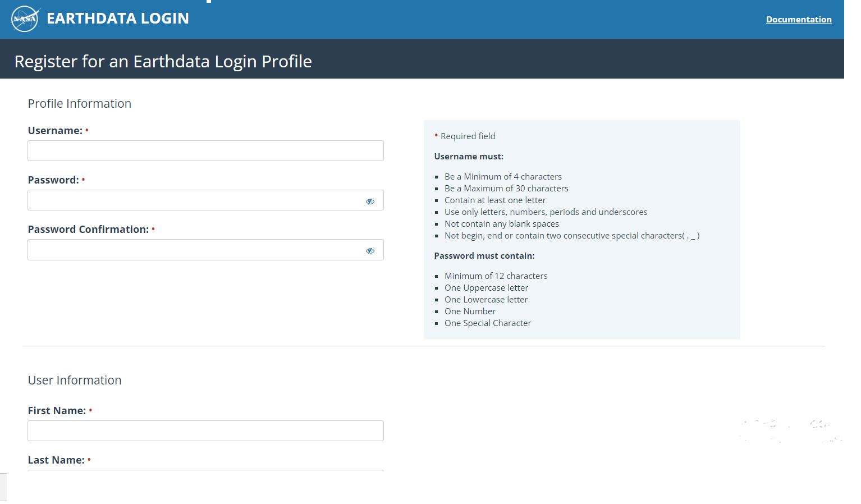Click 'Username must:' heading
This screenshot has height=504, width=861.
coord(469,157)
